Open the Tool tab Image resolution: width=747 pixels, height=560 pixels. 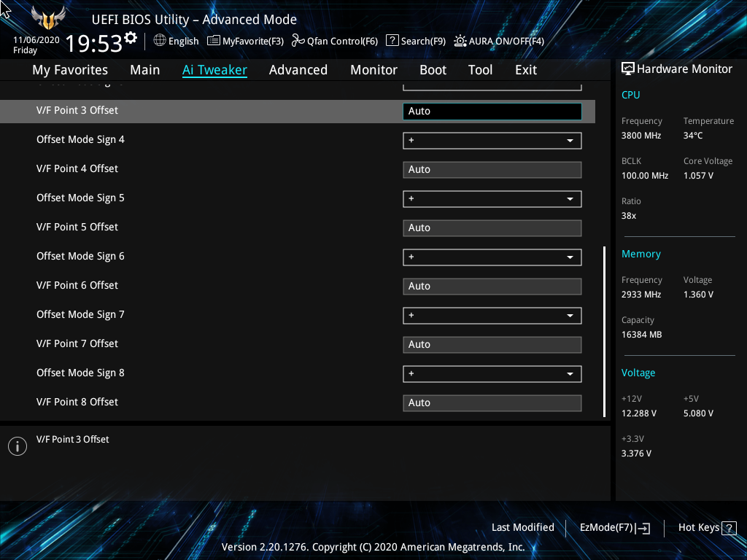(x=480, y=70)
